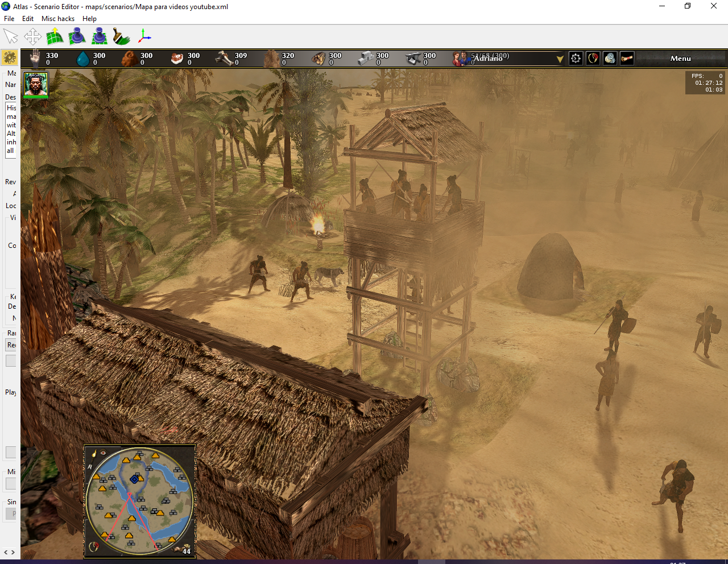Click the bone resource icon
The width and height of the screenshot is (728, 564).
[x=224, y=59]
